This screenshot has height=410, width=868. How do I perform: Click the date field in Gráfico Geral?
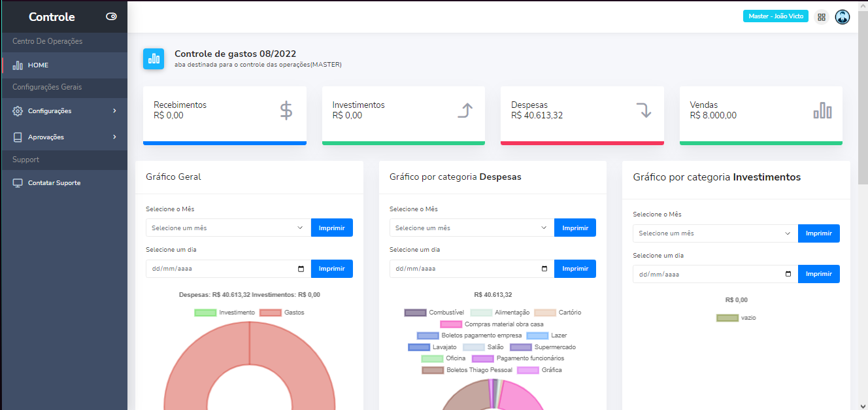[228, 269]
